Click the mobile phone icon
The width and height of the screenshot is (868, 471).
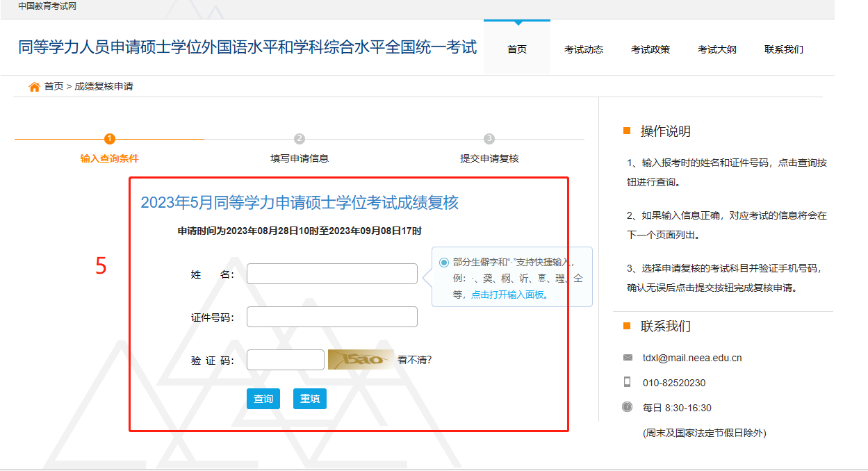coord(627,382)
